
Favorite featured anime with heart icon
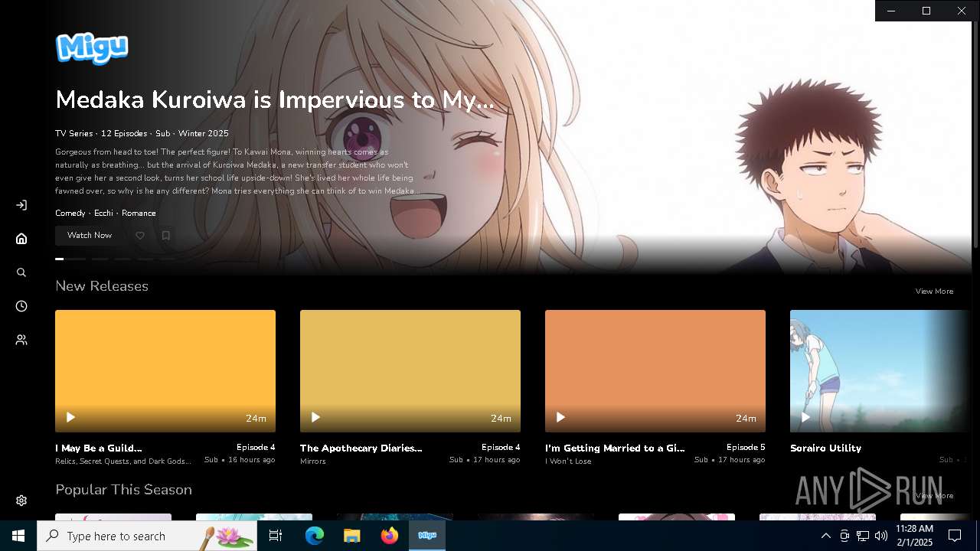tap(140, 236)
